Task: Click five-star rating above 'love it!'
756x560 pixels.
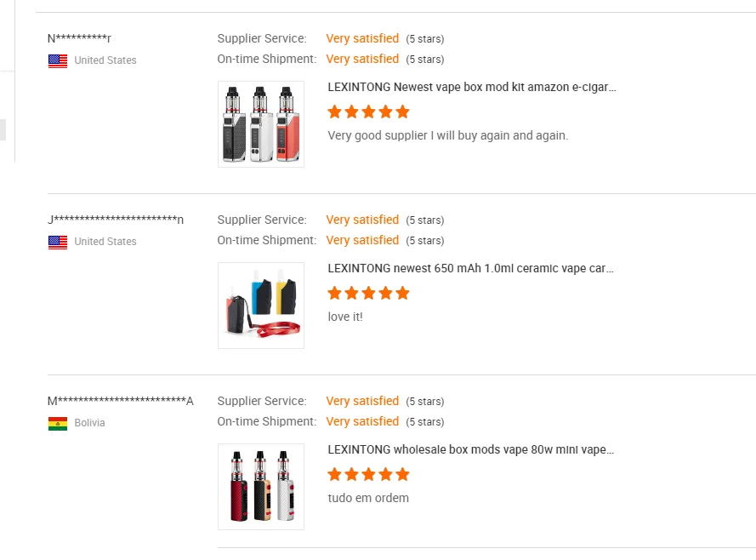Action: coord(368,293)
